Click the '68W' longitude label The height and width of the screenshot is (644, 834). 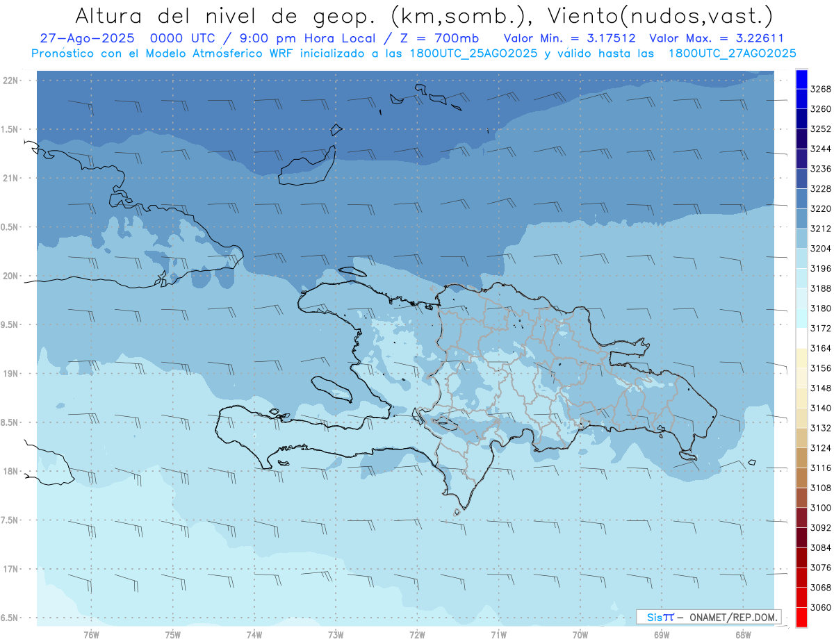tap(743, 635)
